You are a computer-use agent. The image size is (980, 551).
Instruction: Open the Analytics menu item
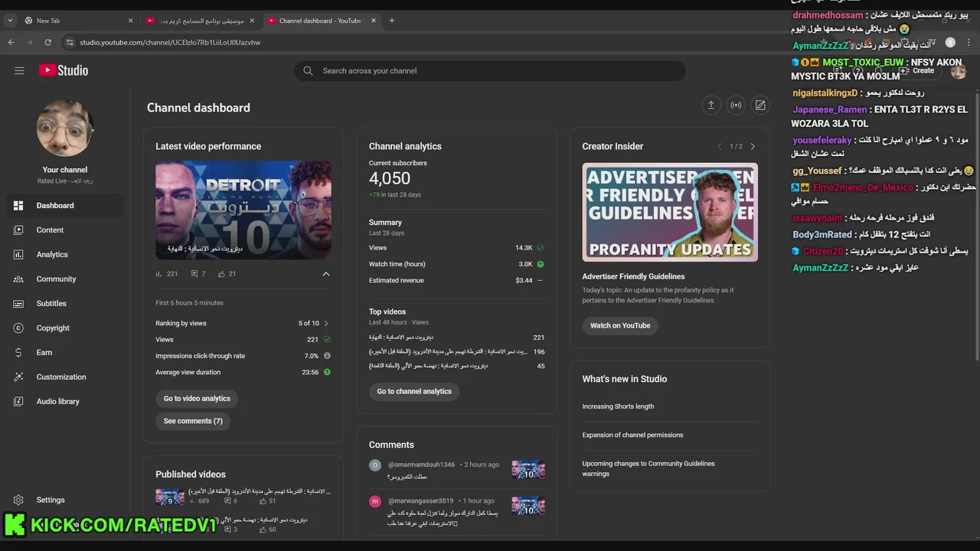(65, 254)
